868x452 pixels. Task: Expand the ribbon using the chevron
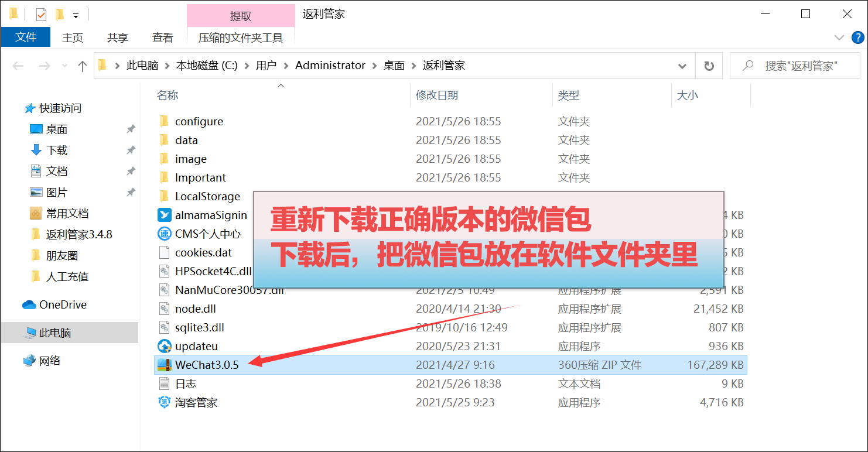point(838,37)
